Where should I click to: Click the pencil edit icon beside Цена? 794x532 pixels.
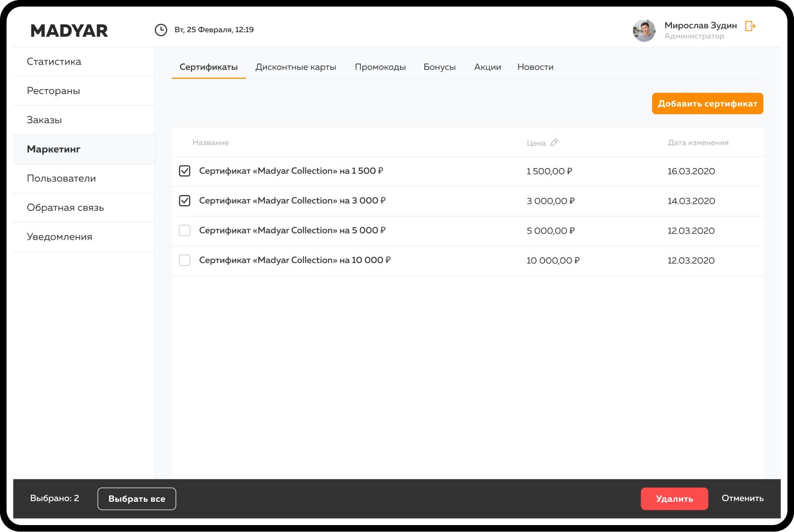click(x=554, y=143)
